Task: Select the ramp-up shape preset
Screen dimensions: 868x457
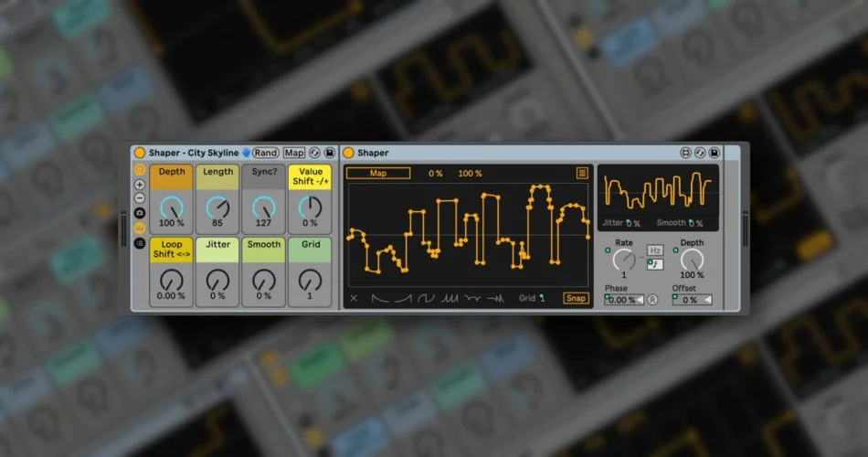Action: [403, 299]
